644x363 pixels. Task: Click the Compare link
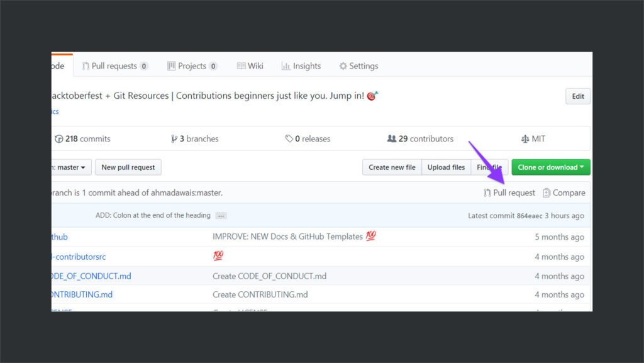point(564,193)
